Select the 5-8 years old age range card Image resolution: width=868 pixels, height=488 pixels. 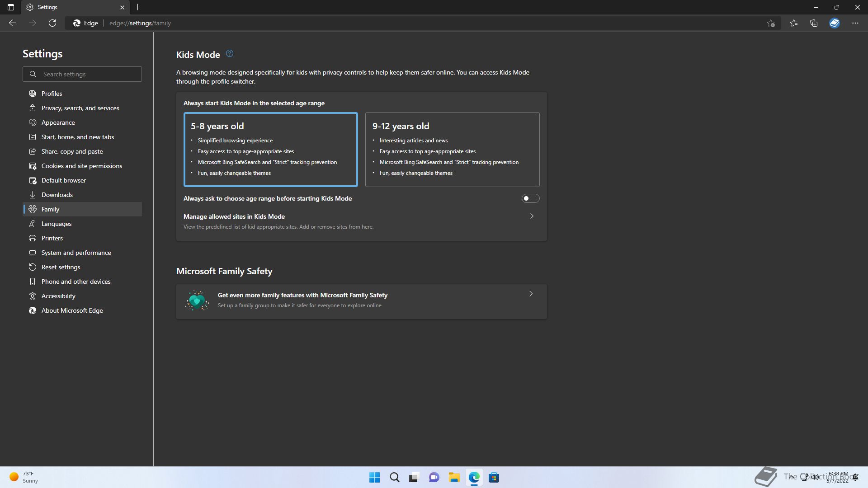(x=270, y=150)
